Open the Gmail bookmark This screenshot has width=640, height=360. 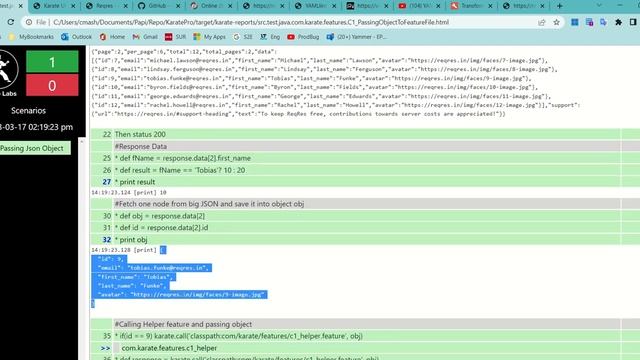point(145,37)
